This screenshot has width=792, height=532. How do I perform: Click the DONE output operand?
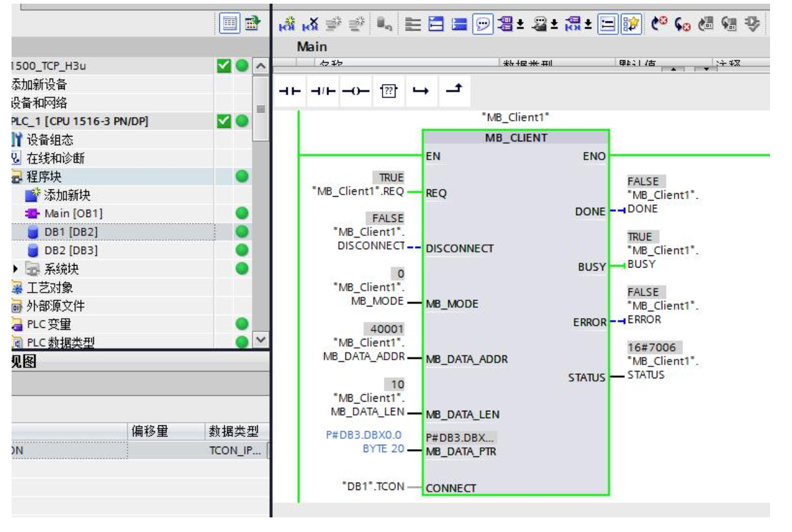pos(663,202)
